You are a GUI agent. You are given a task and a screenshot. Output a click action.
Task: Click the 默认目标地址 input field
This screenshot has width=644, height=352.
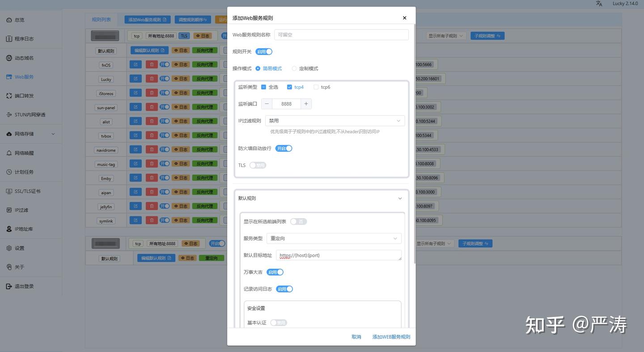pyautogui.click(x=339, y=255)
